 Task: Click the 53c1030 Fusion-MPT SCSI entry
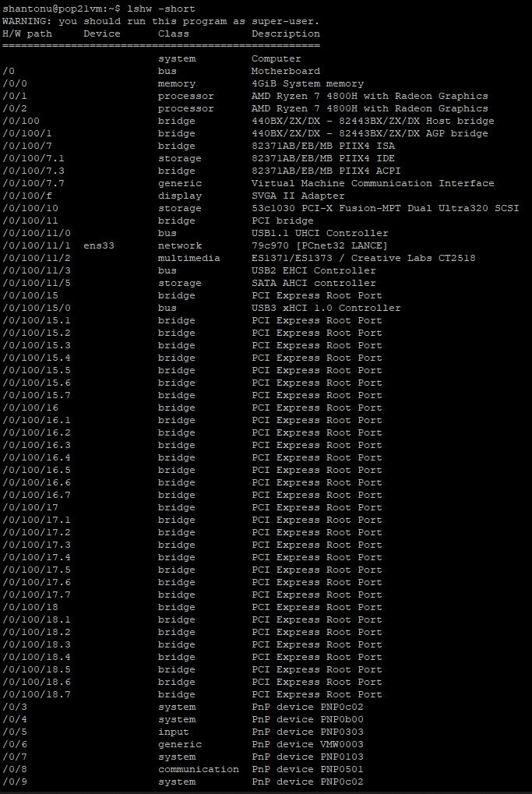pos(386,208)
